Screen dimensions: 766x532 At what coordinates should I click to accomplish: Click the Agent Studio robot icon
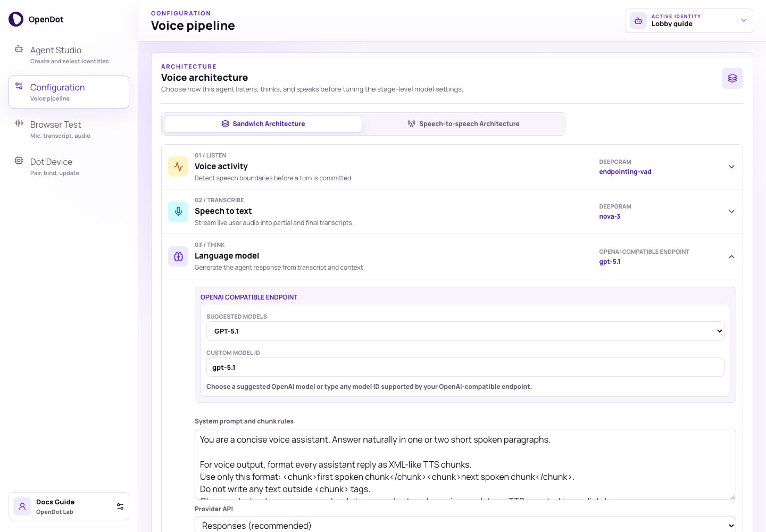point(19,49)
